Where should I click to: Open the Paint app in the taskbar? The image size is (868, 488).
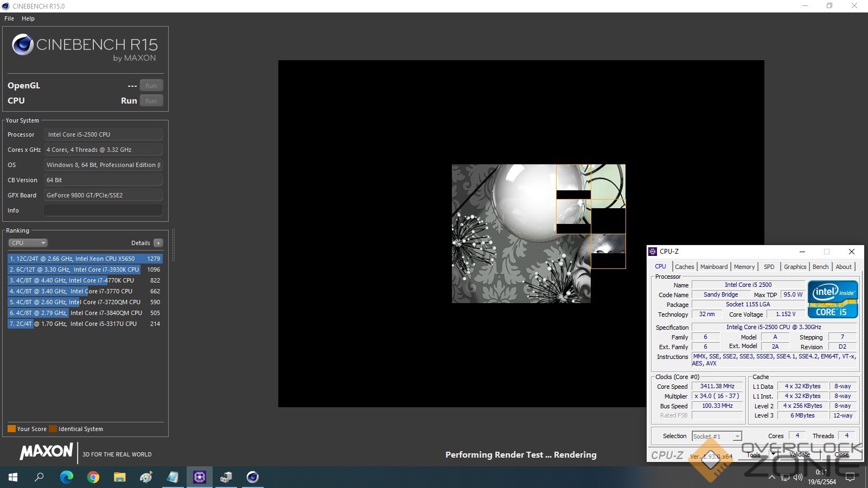(146, 477)
